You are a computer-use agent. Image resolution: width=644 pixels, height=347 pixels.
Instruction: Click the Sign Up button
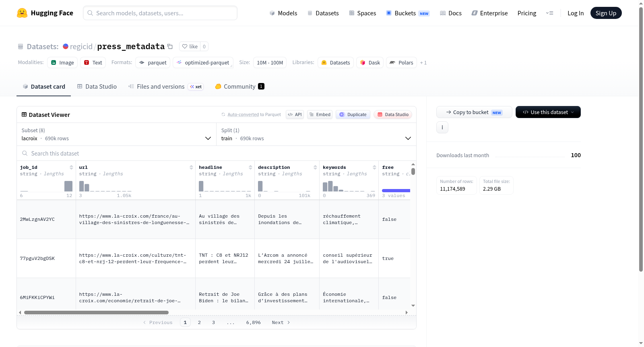(x=606, y=13)
